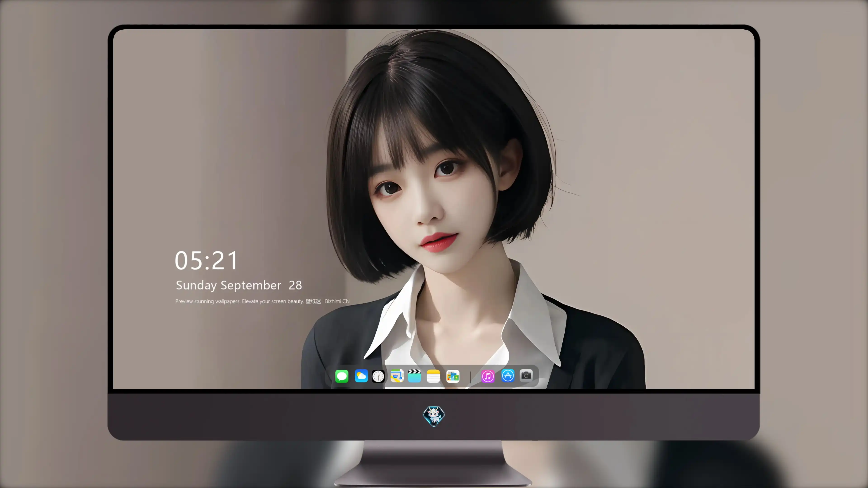Launch the Weather app from the dock

(361, 376)
